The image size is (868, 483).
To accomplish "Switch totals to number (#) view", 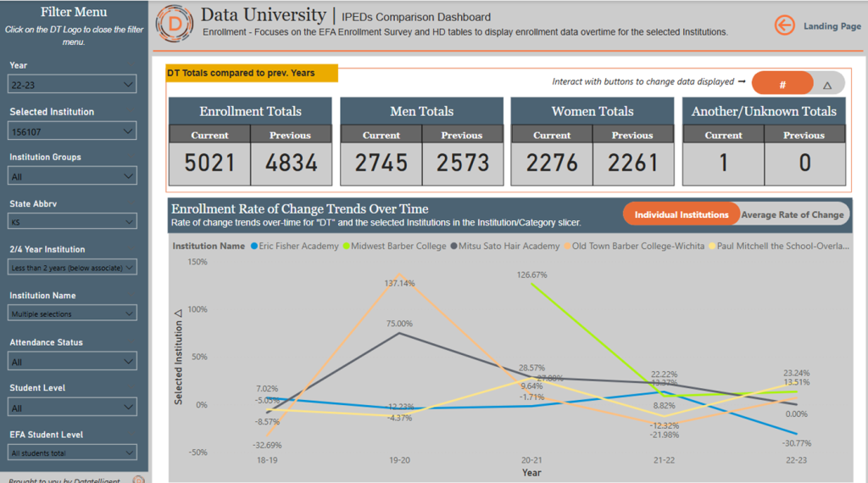I will [782, 84].
